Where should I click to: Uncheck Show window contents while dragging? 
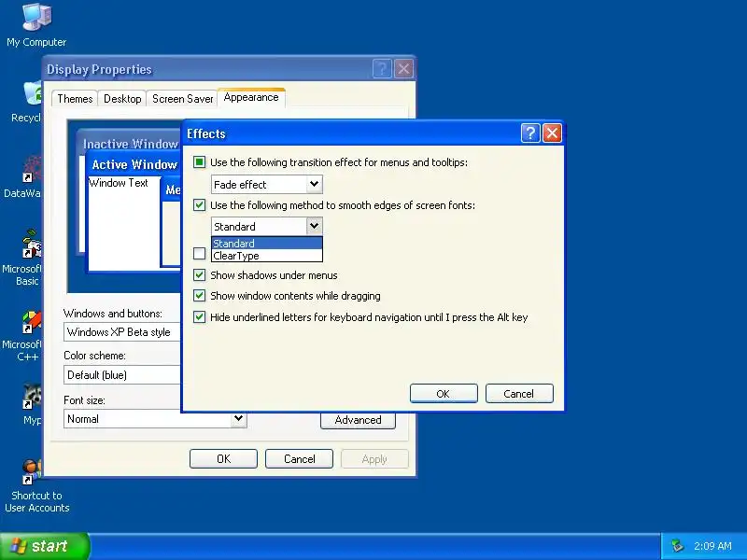point(200,296)
